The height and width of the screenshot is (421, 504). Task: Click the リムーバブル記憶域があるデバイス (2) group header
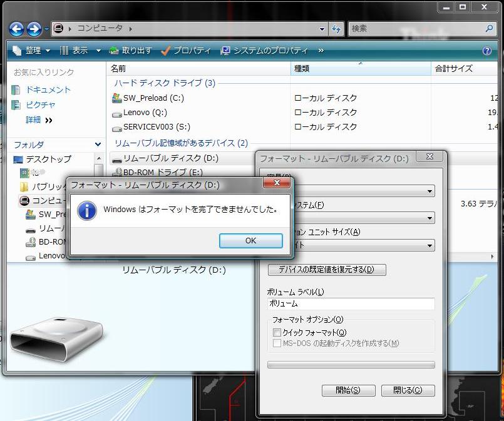(182, 143)
